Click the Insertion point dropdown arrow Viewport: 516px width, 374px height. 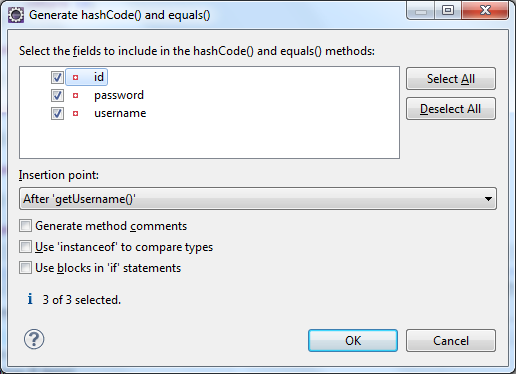[x=488, y=199]
